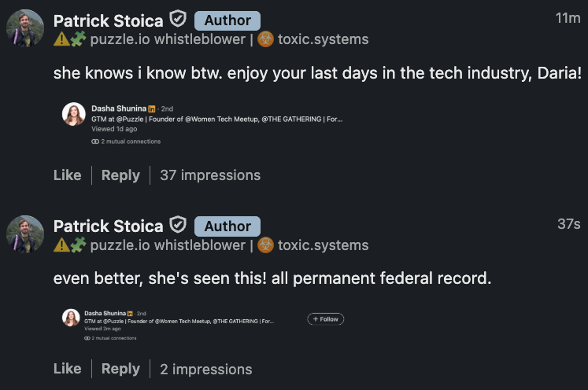The height and width of the screenshot is (390, 588).
Task: Open Patrick Stoica's profile photo on the first comment
Action: pos(25,29)
